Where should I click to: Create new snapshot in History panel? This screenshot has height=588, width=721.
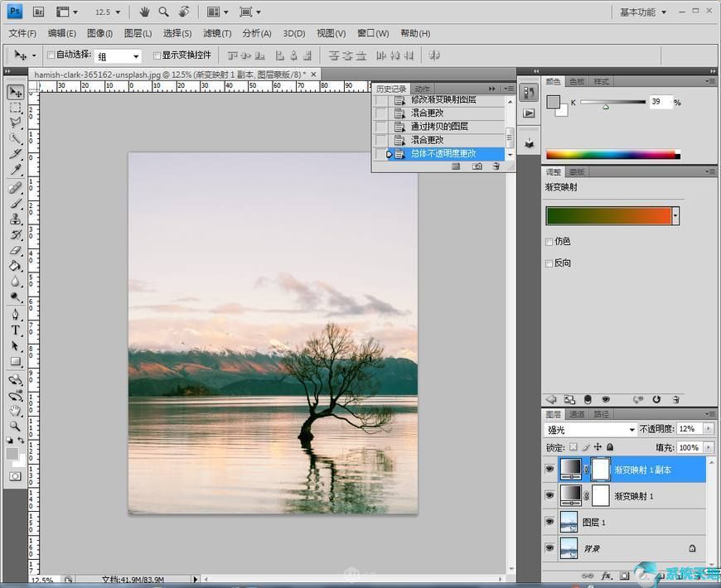pos(477,166)
